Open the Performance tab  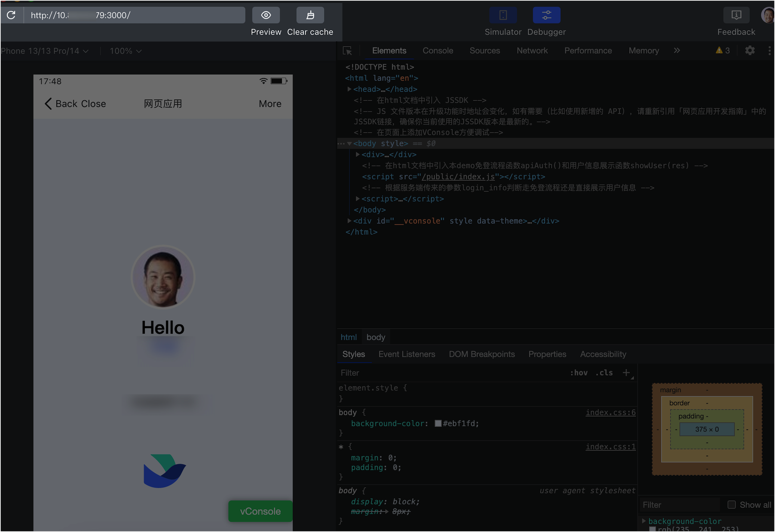coord(588,51)
